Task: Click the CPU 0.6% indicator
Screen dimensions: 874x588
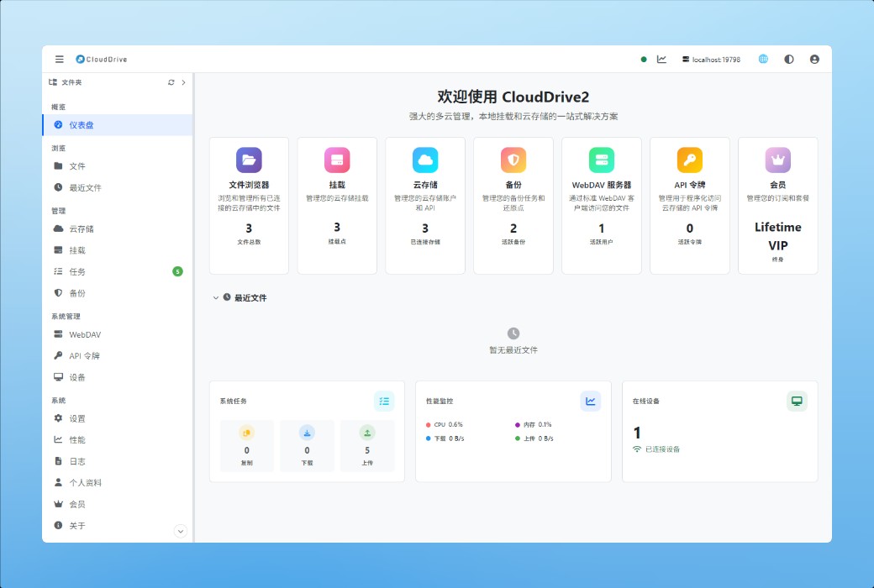Action: pyautogui.click(x=445, y=425)
